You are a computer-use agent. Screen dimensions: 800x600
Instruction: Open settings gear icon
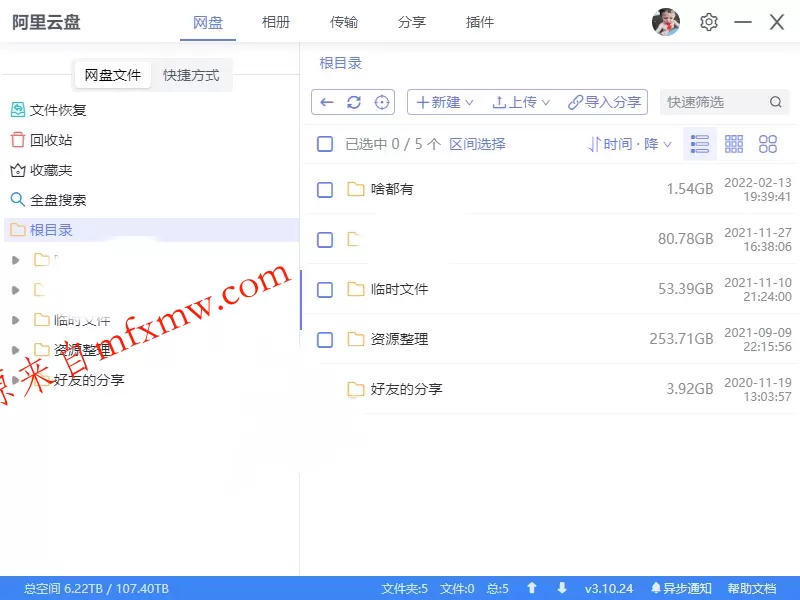(x=709, y=22)
